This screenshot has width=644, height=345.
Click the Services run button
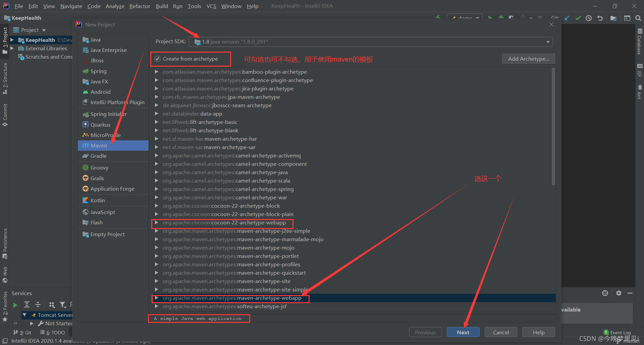15,305
